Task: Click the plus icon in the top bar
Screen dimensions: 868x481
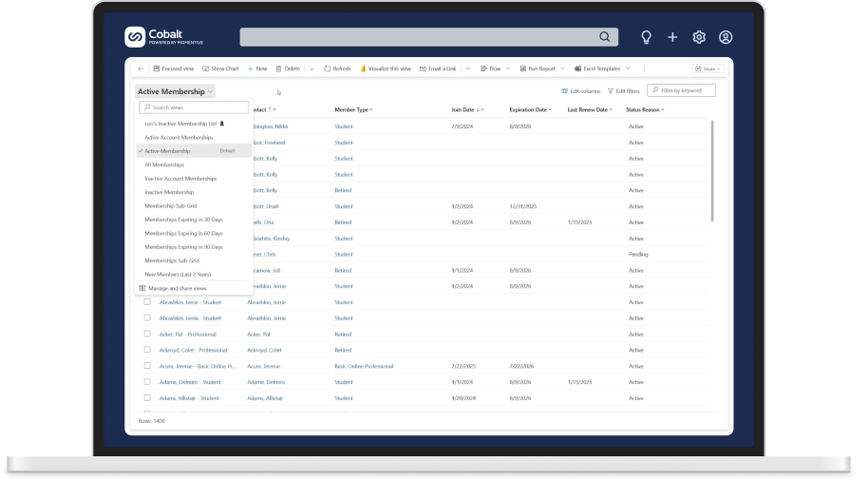Action: point(672,37)
